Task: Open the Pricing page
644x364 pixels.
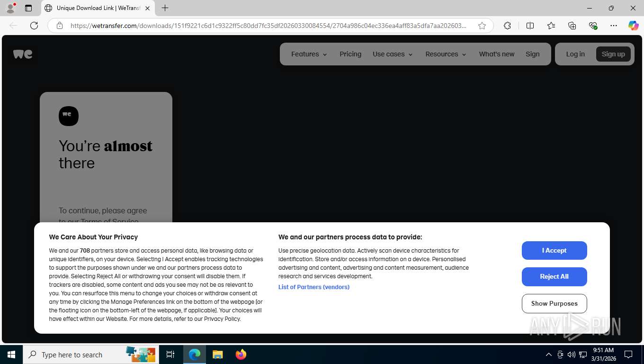Action: pos(350,54)
